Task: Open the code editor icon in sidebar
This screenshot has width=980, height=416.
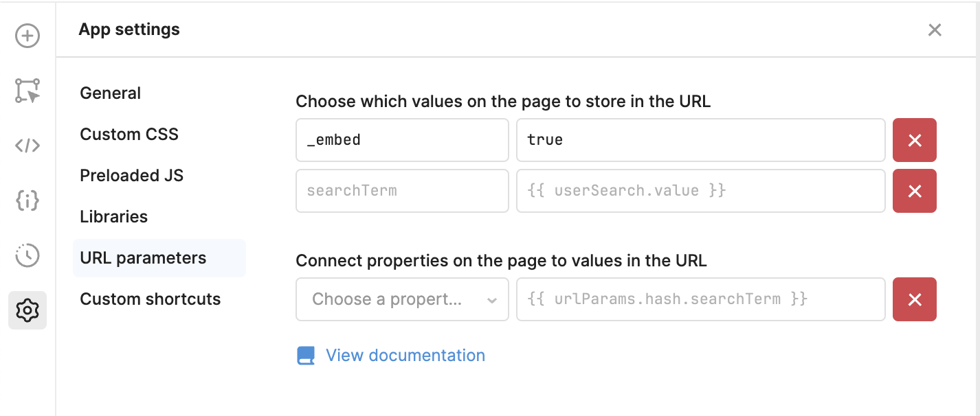Action: coord(27,146)
